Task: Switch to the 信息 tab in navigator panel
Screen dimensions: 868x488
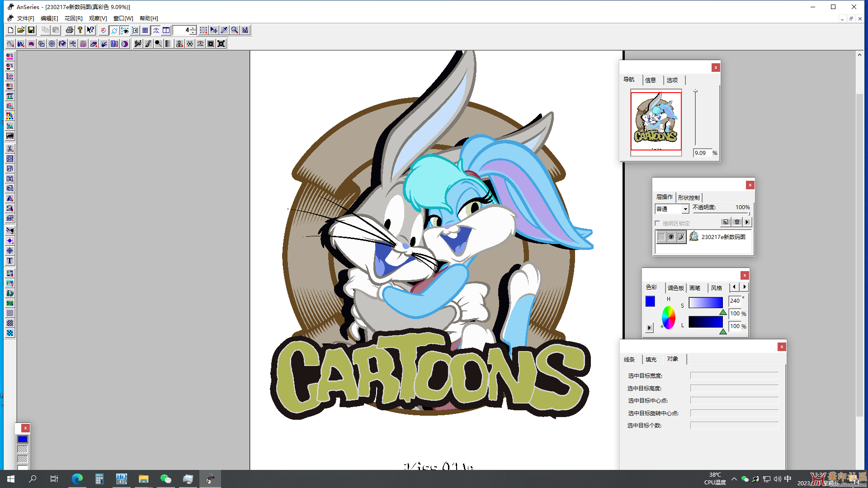Action: (x=651, y=80)
